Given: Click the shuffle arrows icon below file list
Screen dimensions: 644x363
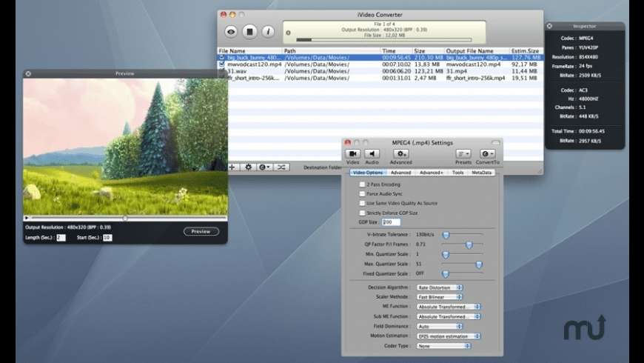Looking at the screenshot, I should coord(281,167).
